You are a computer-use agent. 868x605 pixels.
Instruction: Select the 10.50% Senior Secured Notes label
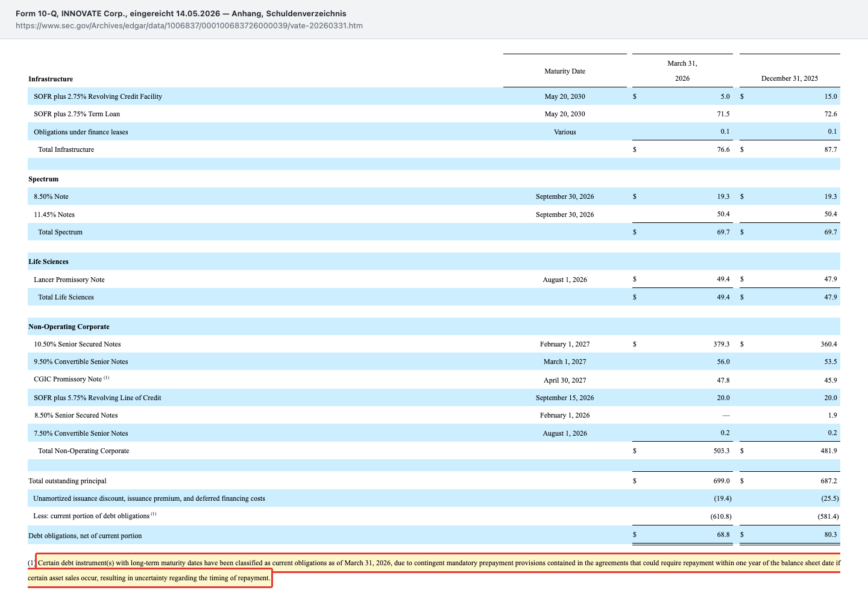tap(77, 344)
